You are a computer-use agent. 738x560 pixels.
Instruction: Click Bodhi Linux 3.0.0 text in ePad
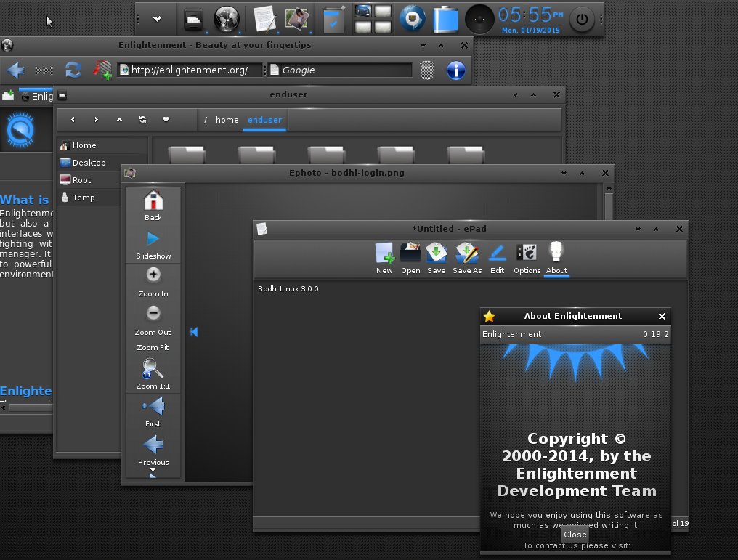click(x=288, y=289)
